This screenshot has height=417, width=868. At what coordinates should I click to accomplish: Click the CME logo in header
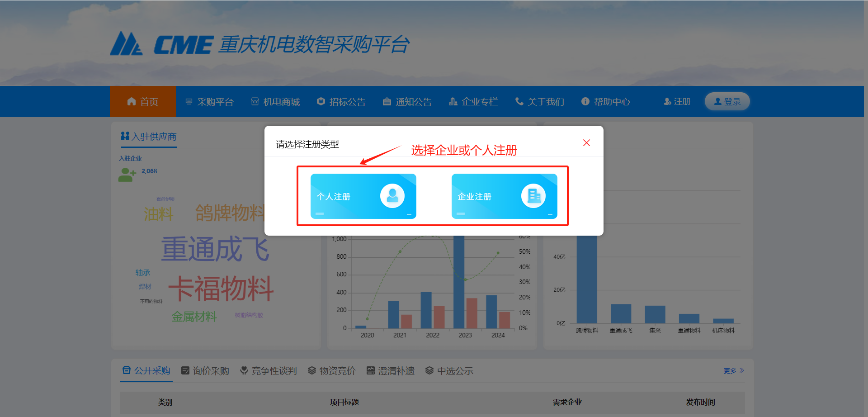tap(161, 44)
